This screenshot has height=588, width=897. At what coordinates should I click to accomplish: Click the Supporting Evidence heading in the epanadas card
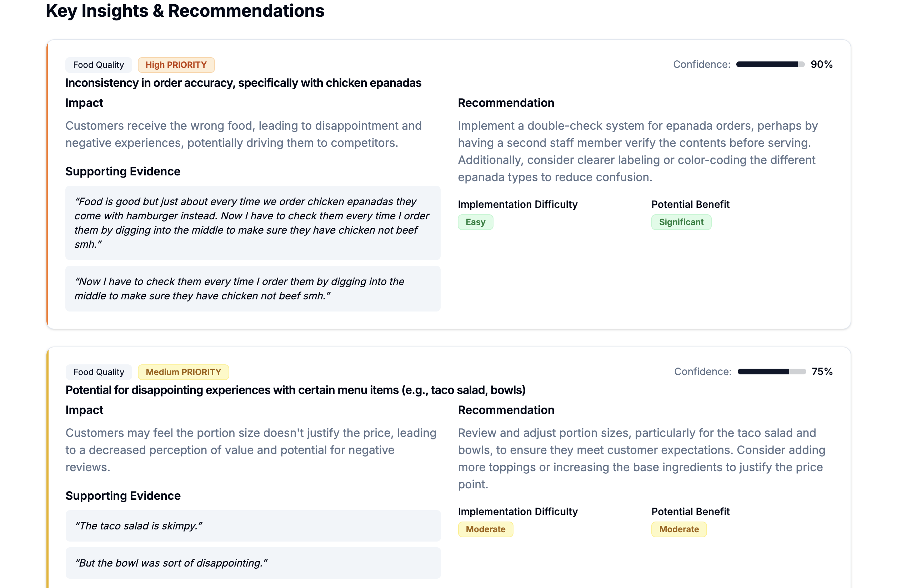tap(123, 171)
